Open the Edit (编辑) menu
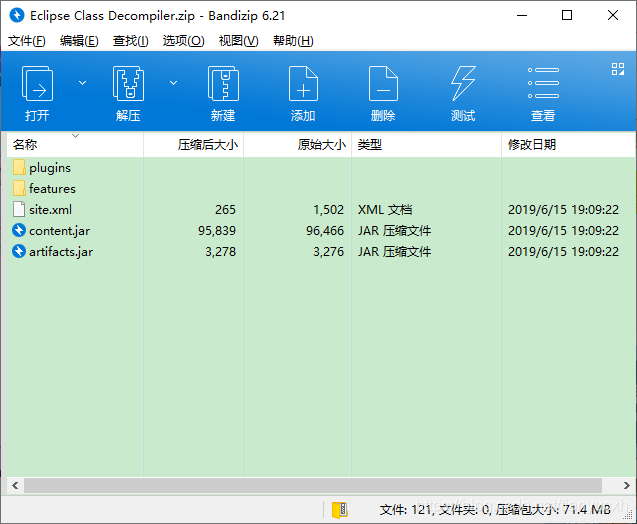 [x=79, y=41]
